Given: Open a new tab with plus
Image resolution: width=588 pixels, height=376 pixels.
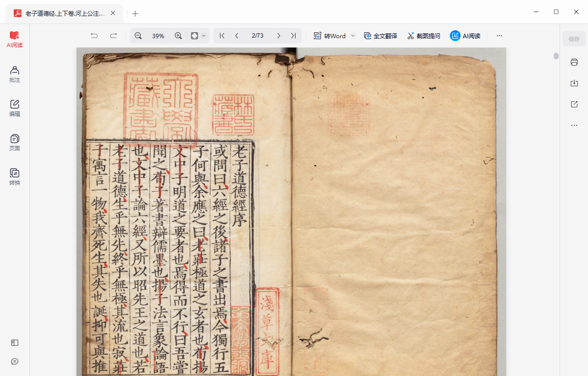Looking at the screenshot, I should click(135, 14).
